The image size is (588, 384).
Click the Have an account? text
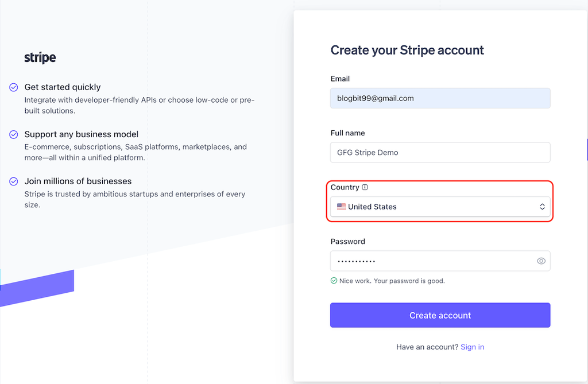coord(427,347)
